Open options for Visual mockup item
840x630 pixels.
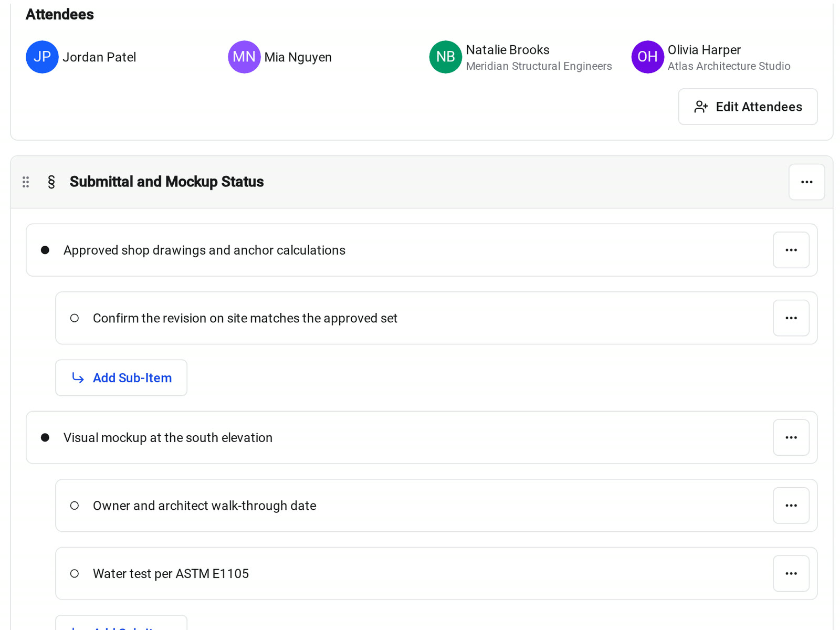coord(791,437)
